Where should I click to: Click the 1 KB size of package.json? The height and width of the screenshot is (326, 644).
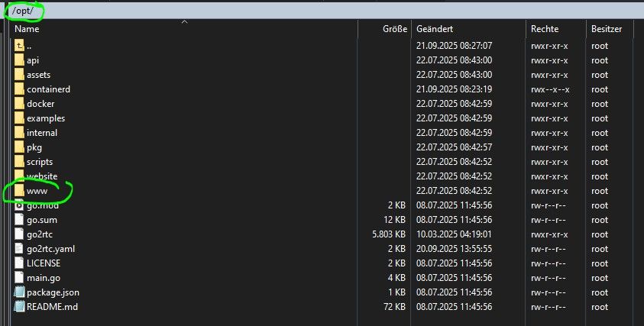[396, 292]
